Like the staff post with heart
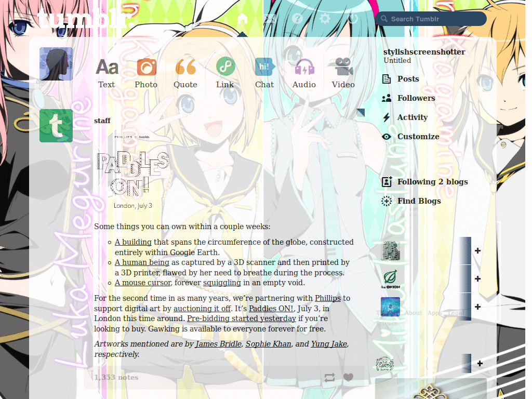 349,377
